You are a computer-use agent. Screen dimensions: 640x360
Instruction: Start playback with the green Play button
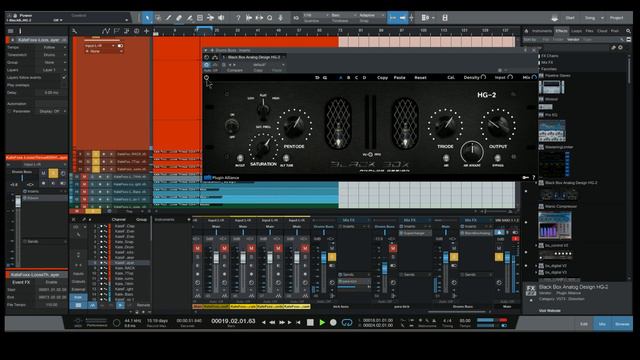point(322,322)
